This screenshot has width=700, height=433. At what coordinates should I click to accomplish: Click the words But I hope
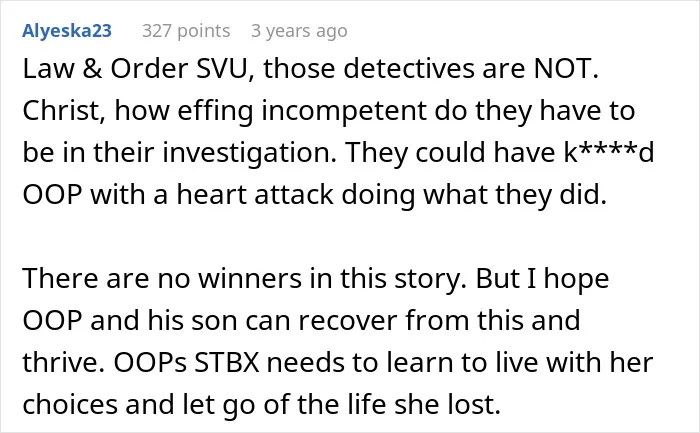tap(542, 279)
